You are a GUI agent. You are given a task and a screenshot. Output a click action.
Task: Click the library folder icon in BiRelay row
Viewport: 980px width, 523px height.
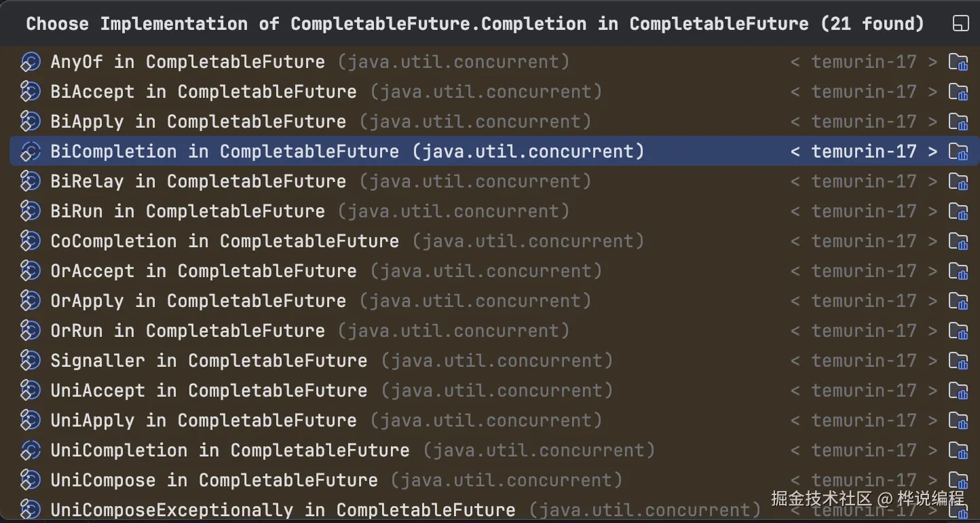[958, 181]
